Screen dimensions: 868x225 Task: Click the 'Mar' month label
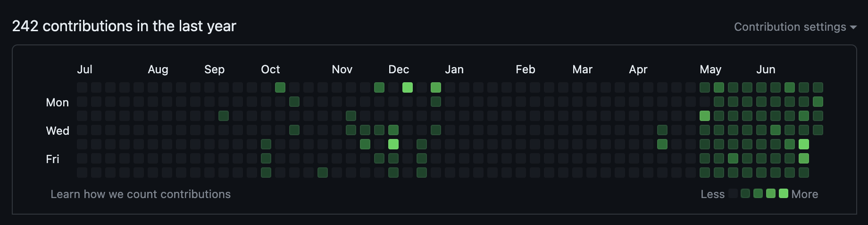pyautogui.click(x=582, y=69)
